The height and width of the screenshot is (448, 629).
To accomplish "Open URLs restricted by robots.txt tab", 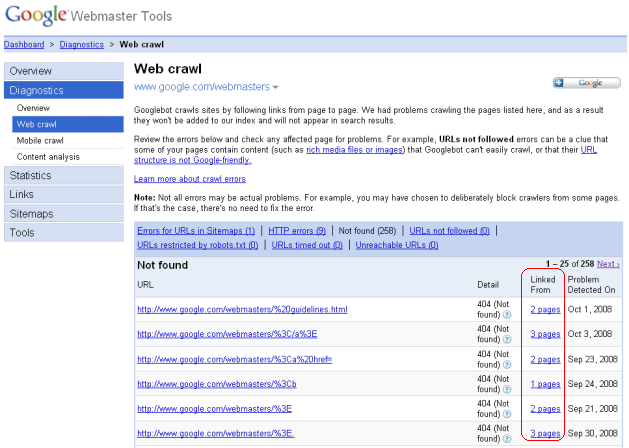I will 197,245.
